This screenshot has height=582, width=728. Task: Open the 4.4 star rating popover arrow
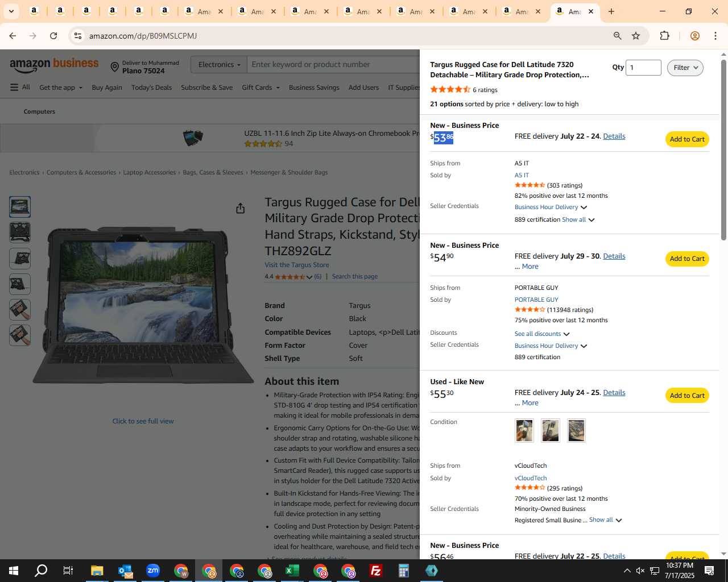[309, 277]
